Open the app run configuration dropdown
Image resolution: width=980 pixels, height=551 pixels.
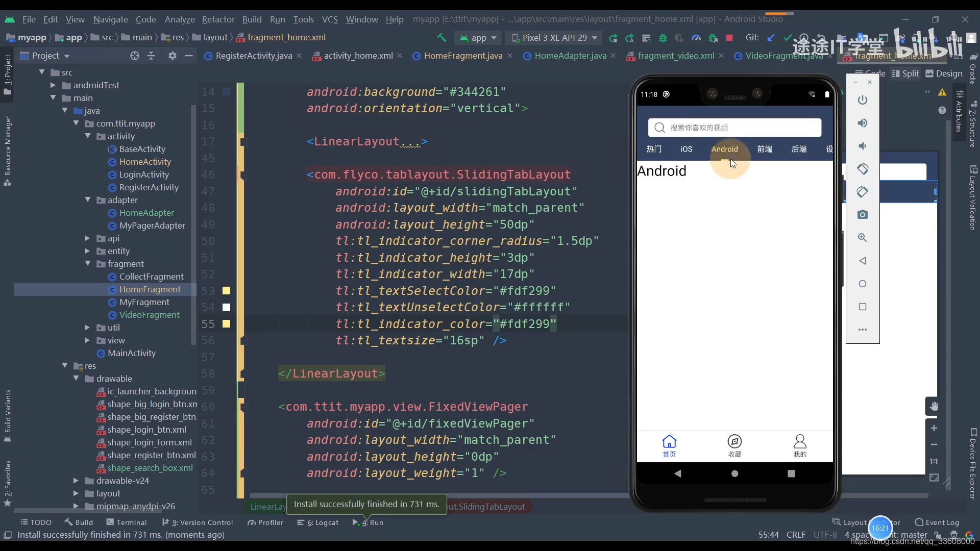478,38
